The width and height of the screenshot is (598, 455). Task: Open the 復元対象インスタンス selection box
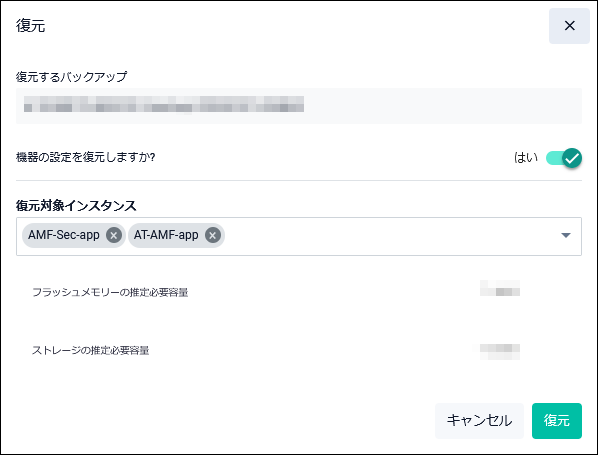[299, 236]
